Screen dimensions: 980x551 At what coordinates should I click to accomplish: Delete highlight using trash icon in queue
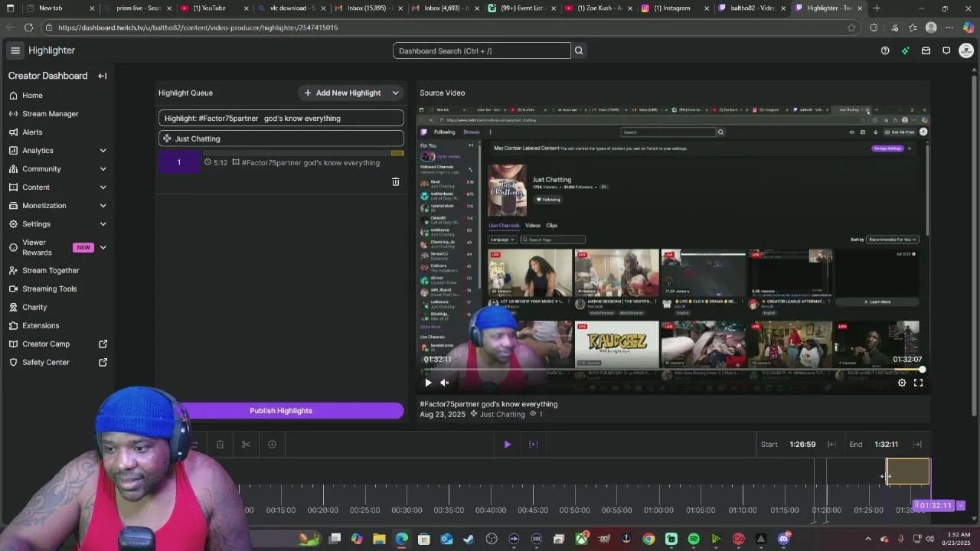coord(396,182)
